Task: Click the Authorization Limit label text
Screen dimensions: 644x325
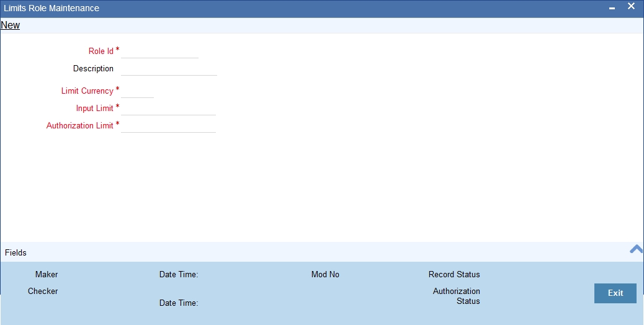Action: 80,125
